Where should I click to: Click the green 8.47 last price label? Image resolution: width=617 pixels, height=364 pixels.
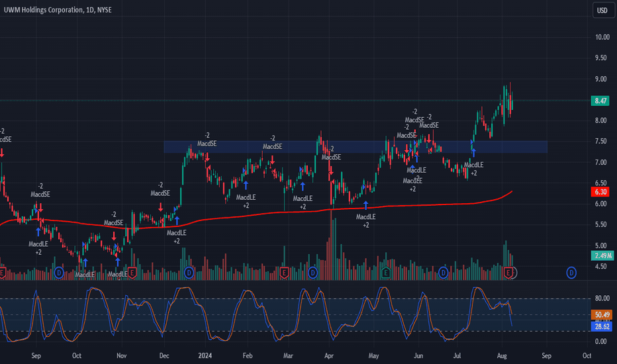pyautogui.click(x=600, y=101)
